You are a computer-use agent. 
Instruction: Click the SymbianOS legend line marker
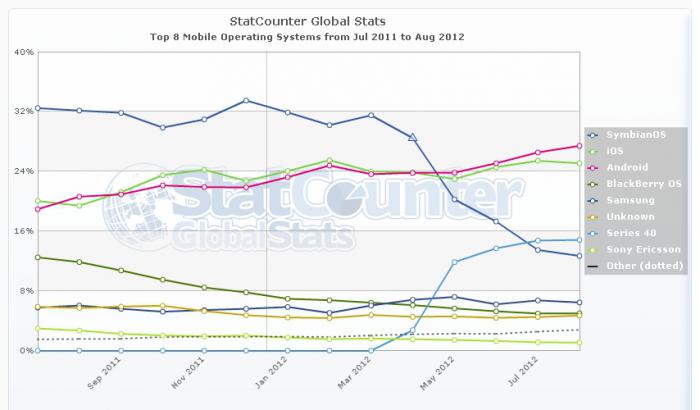coord(594,135)
